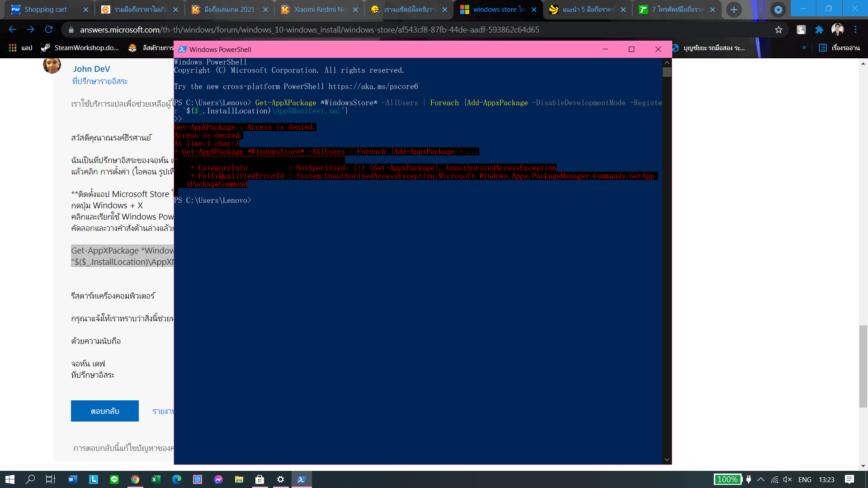The image size is (868, 488).
Task: Toggle the muted volume icon in tray
Action: 788,479
